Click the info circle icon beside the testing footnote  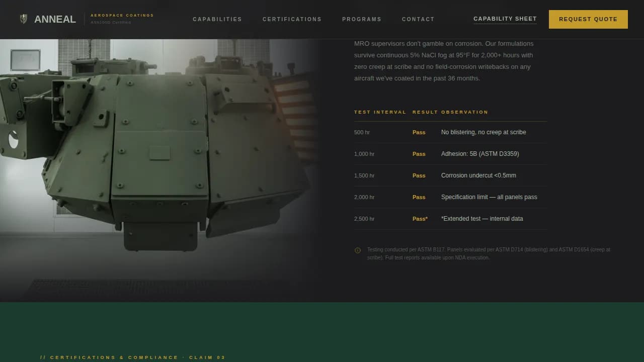(x=358, y=250)
